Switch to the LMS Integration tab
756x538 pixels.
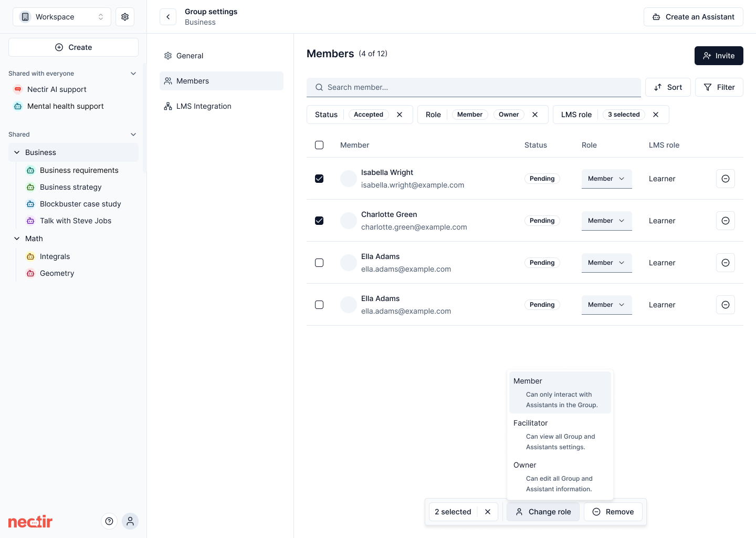(x=204, y=106)
